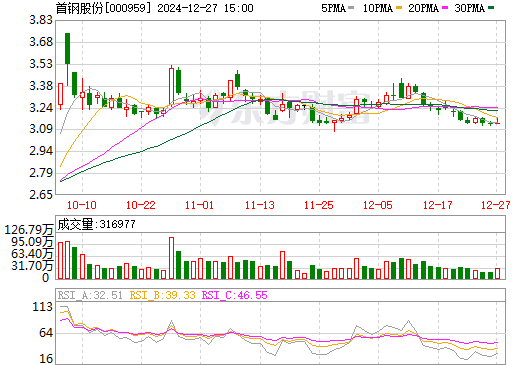Select the 11-13 date marker
This screenshot has width=520, height=365.
(260, 205)
